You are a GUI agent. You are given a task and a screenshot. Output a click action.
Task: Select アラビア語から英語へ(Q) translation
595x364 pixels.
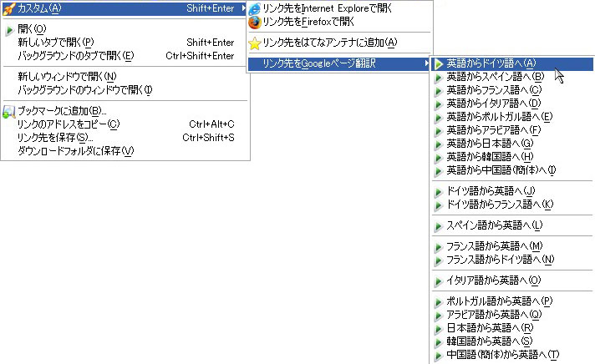[x=512, y=315]
